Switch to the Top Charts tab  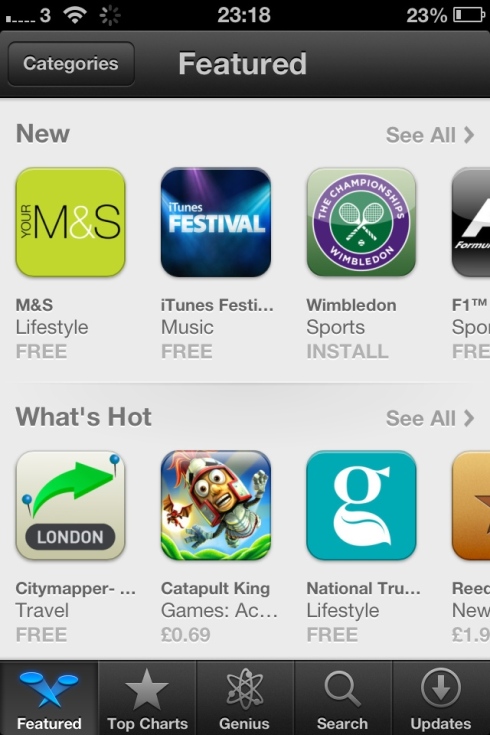pyautogui.click(x=147, y=698)
